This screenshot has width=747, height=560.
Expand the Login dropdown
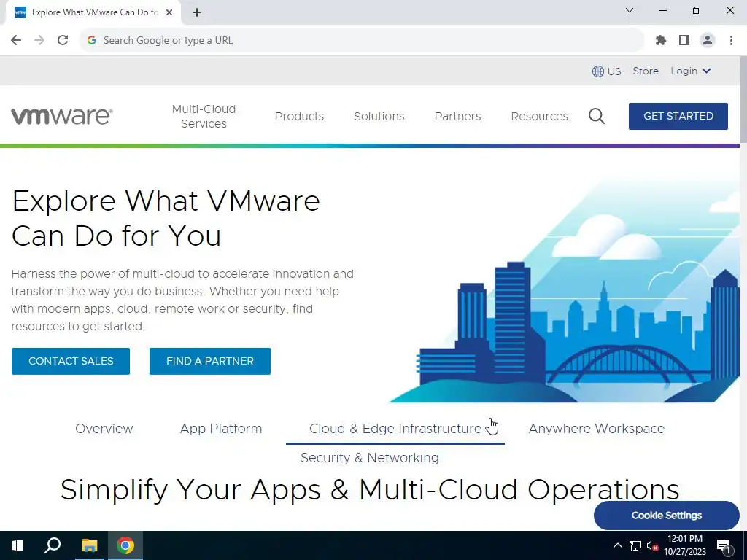pyautogui.click(x=691, y=71)
